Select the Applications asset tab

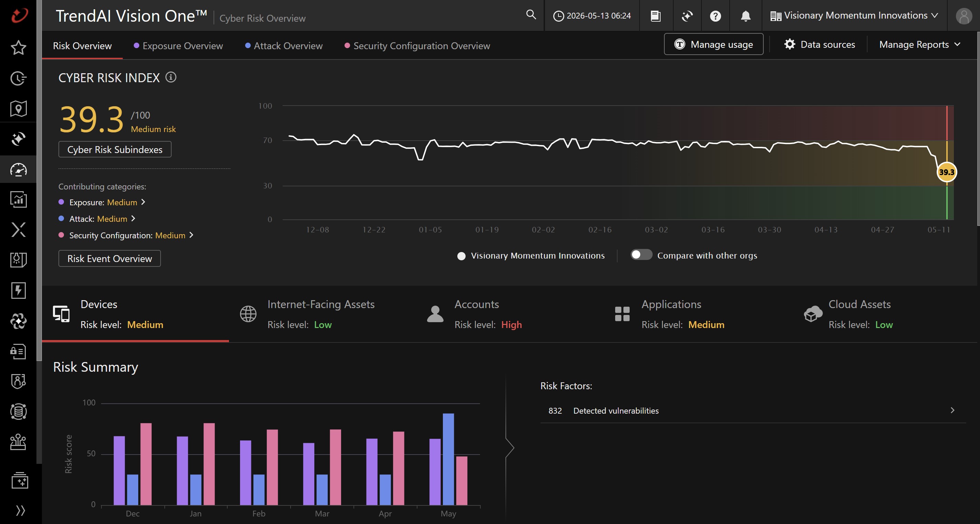697,314
